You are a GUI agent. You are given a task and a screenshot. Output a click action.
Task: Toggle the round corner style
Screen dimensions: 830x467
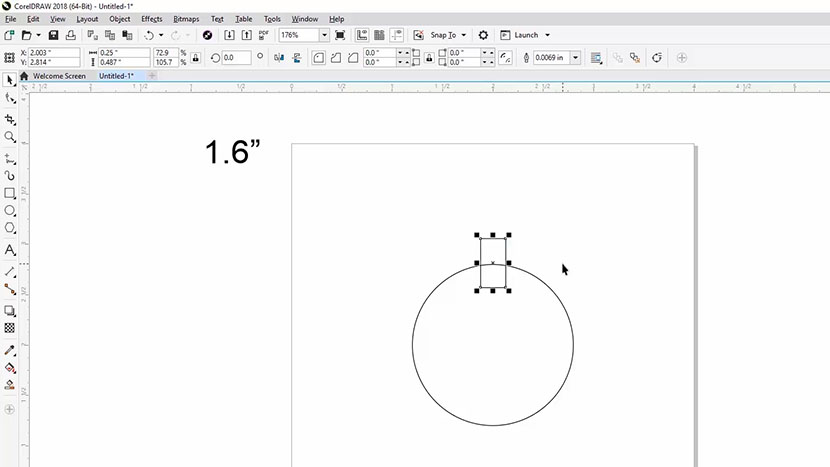tap(319, 57)
